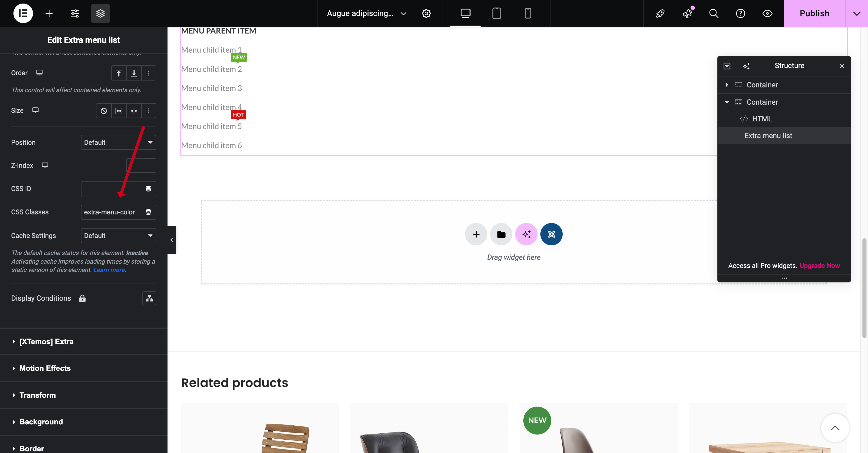Screen dimensions: 868x453
Task: Open the add element panel
Action: (x=49, y=14)
